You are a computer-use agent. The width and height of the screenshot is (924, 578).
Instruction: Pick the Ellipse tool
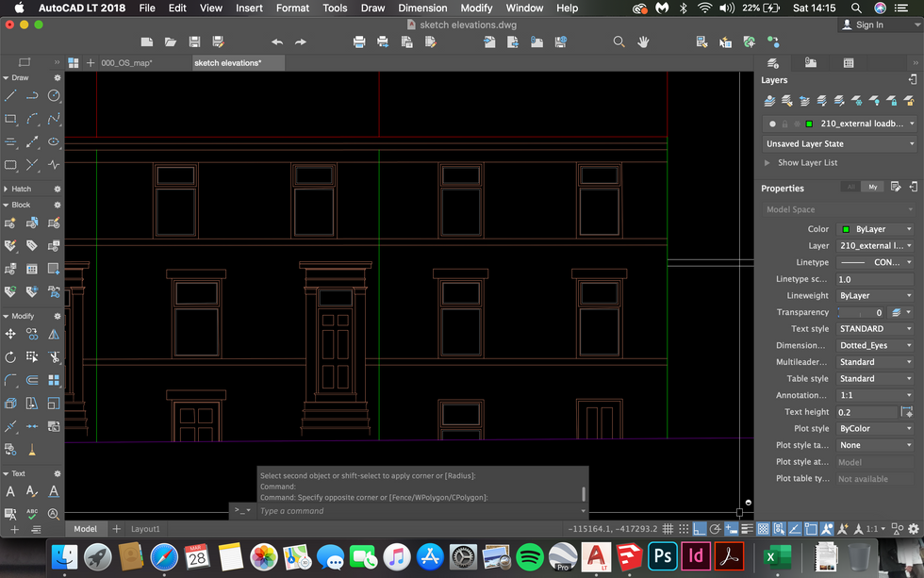[54, 142]
